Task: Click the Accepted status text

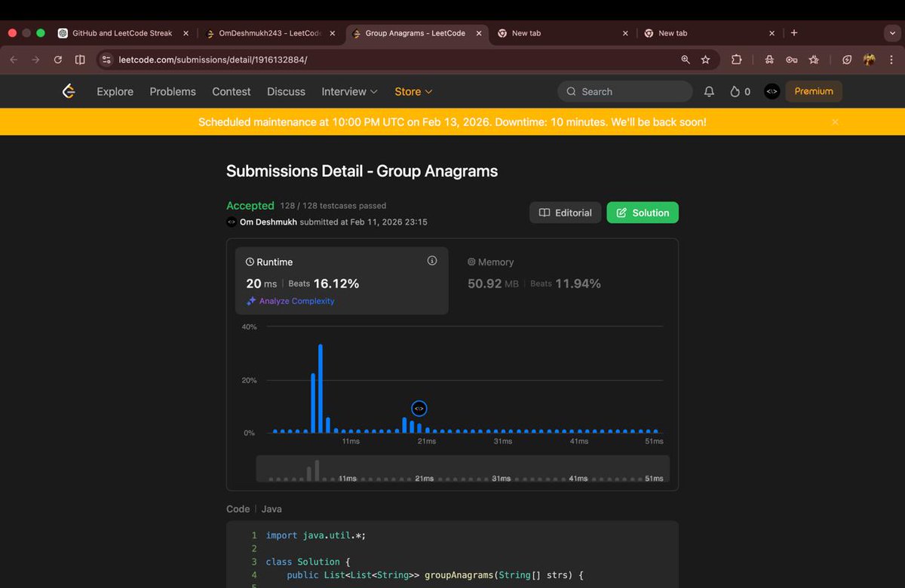Action: coord(250,205)
